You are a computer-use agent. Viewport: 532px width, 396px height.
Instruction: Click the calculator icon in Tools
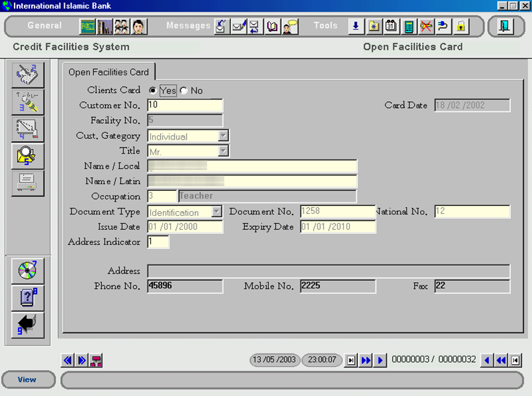[x=409, y=26]
